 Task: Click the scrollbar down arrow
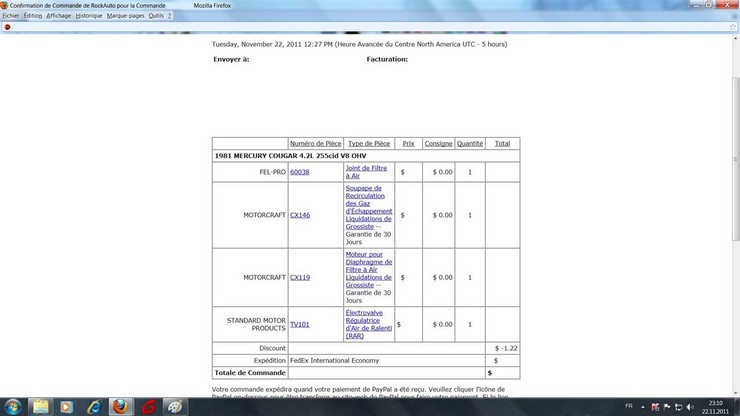click(735, 393)
